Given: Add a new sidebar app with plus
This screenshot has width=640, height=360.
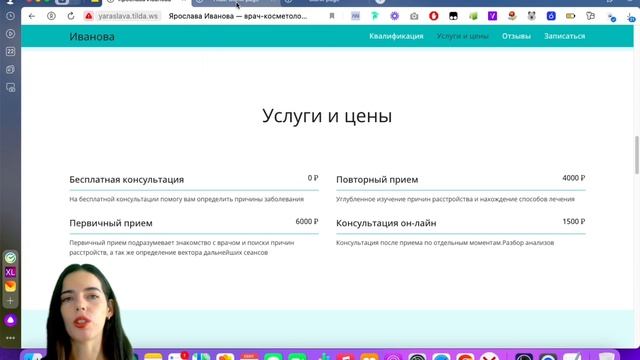Looking at the screenshot, I should (x=11, y=301).
